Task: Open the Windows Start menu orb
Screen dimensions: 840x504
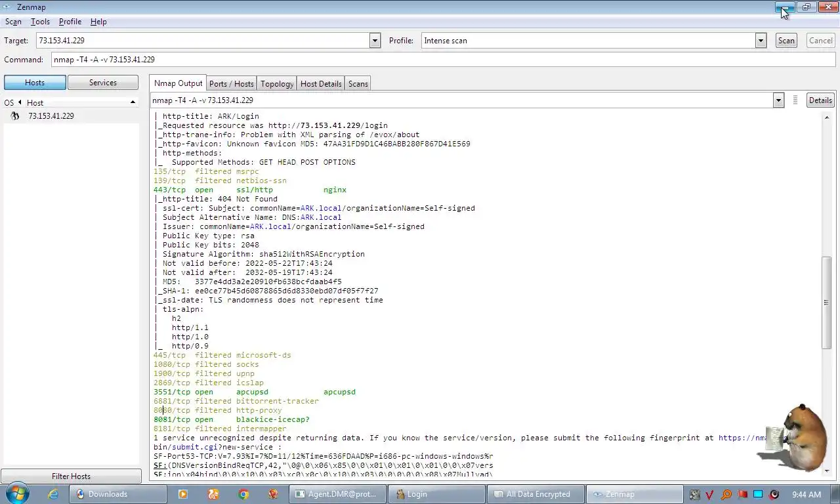Action: click(x=17, y=493)
